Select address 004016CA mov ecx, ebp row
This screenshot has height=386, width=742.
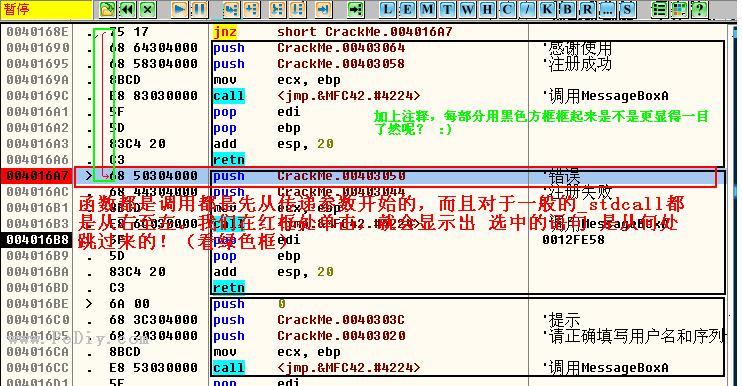click(x=37, y=352)
